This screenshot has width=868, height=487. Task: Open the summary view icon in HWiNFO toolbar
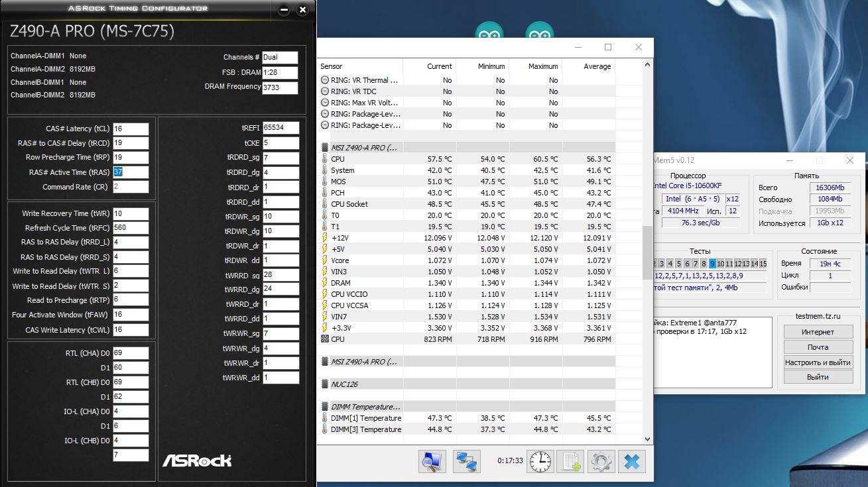pyautogui.click(x=432, y=461)
